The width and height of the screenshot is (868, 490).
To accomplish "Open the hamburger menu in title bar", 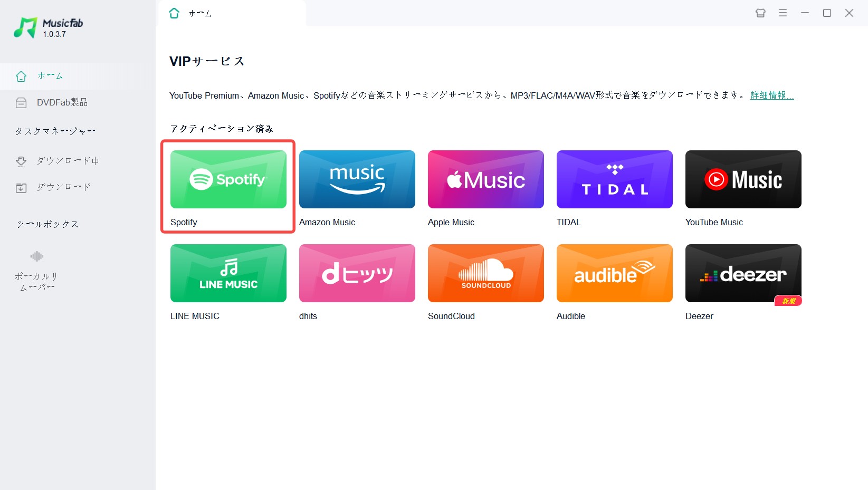I will [x=783, y=13].
